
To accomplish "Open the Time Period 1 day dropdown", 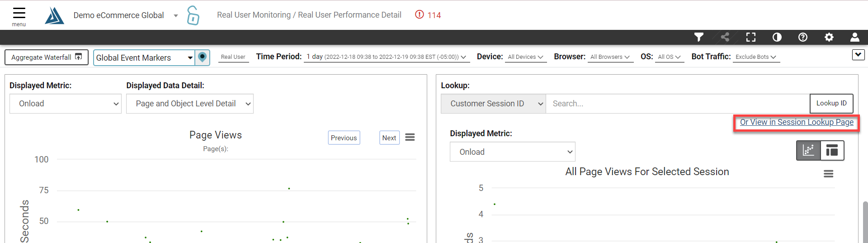I will coord(386,57).
